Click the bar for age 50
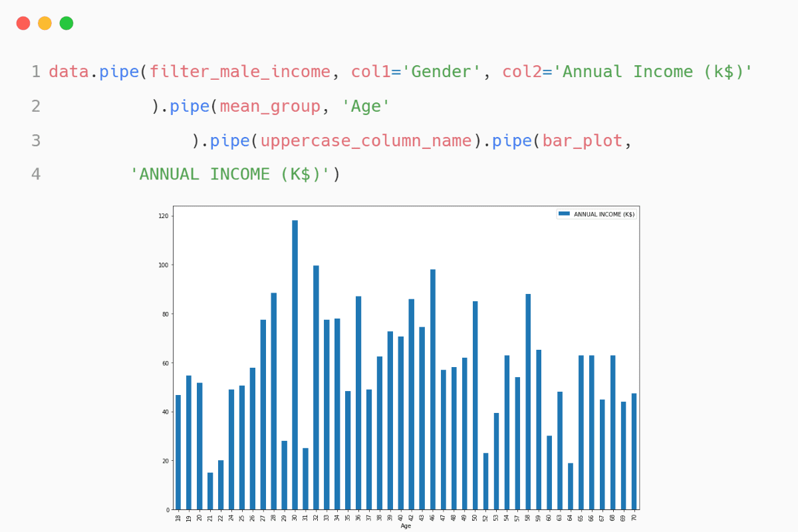Screen dimensions: 798x532 click(x=475, y=406)
